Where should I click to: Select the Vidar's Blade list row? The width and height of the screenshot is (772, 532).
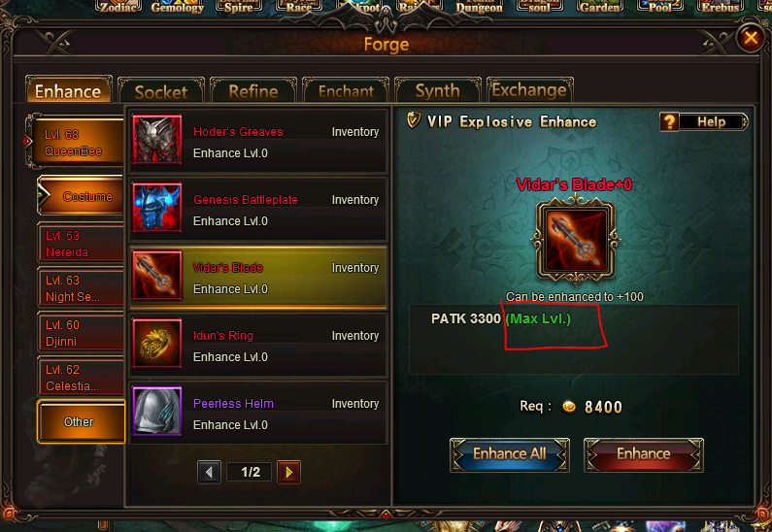pos(258,278)
